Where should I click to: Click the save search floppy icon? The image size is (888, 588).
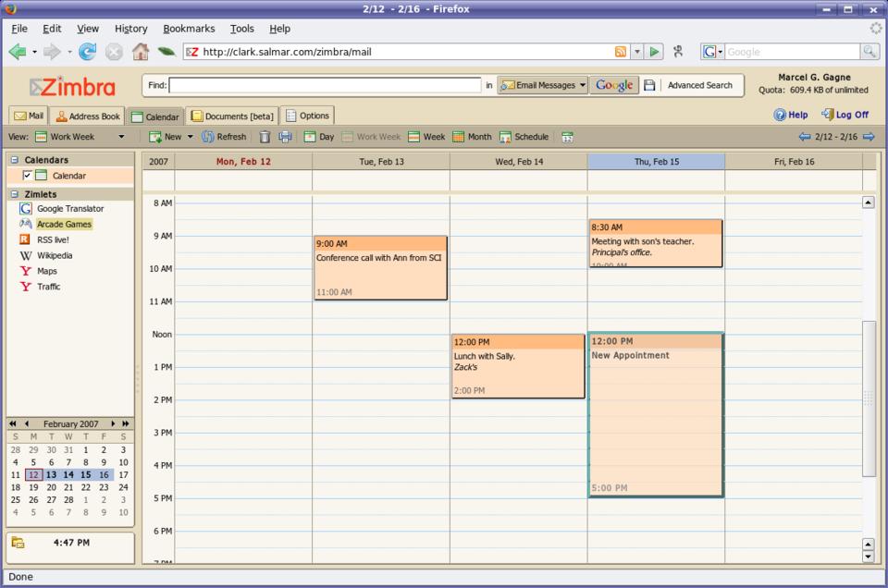point(649,85)
